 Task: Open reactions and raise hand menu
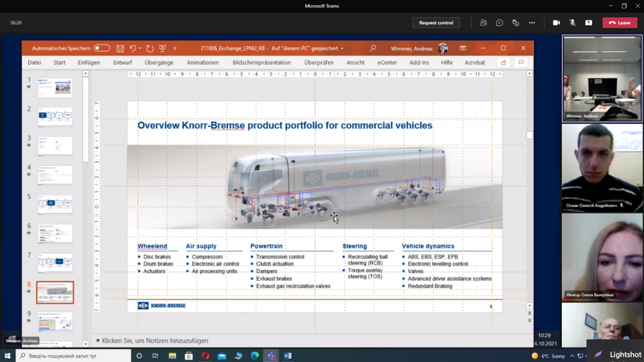[x=516, y=23]
